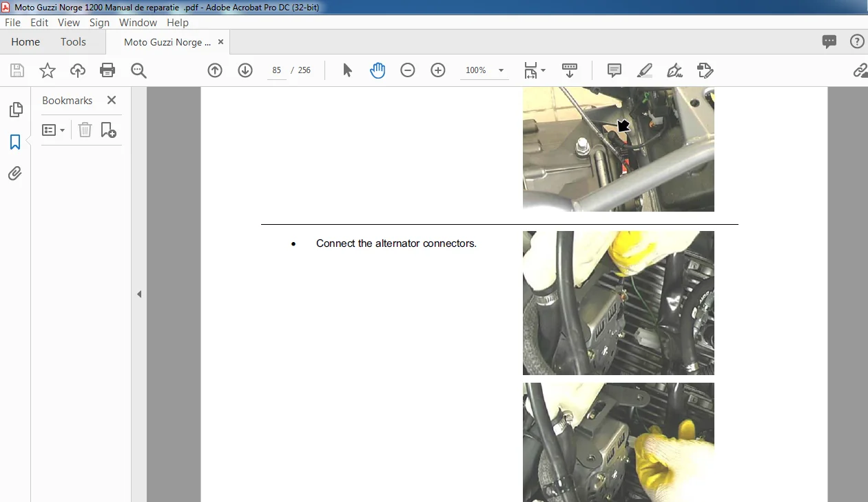Add a sticky note comment
This screenshot has width=868, height=502.
pos(614,70)
